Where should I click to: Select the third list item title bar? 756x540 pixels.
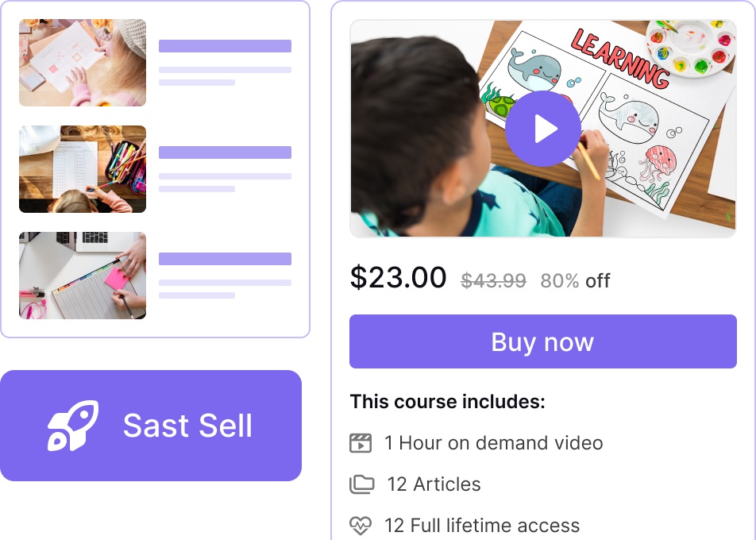(226, 259)
